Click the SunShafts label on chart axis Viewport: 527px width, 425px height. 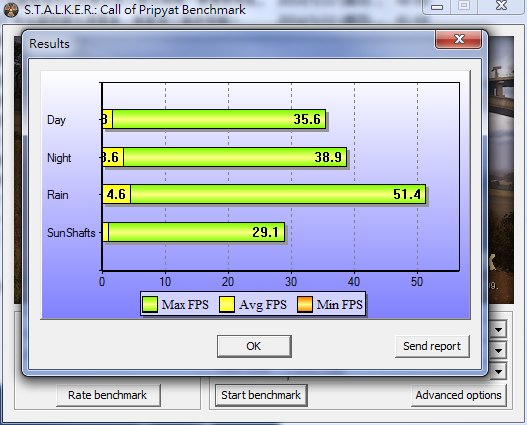pos(71,233)
